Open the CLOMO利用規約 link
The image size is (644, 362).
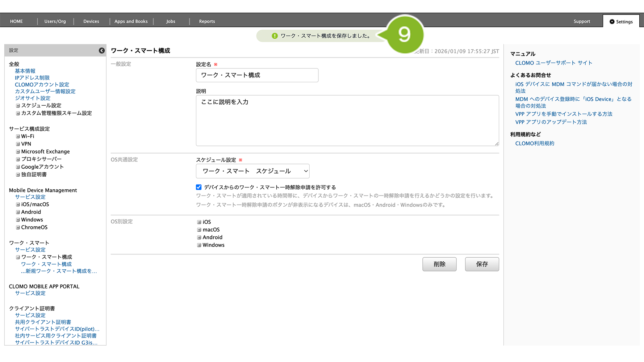(535, 143)
